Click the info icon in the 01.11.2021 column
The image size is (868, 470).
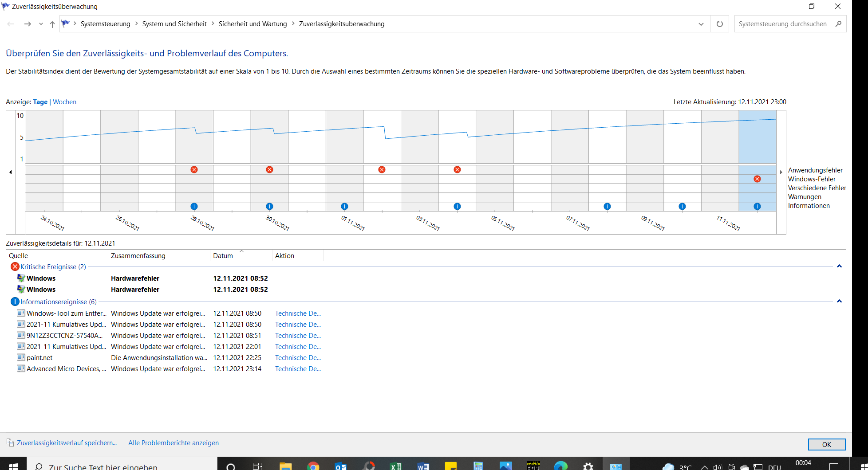coord(344,207)
